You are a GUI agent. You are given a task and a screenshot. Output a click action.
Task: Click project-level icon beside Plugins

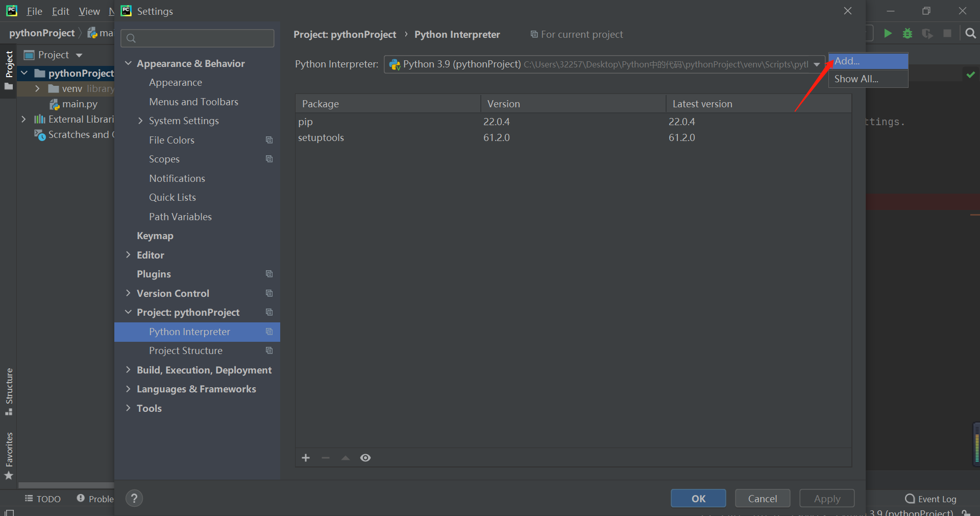[x=269, y=274]
